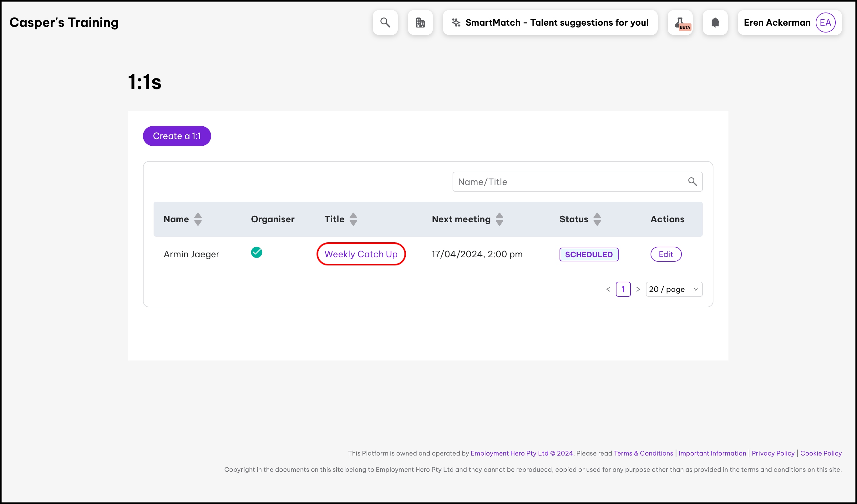Edit Armin Jaeger's 1:1 meeting
Image resolution: width=857 pixels, height=504 pixels.
tap(666, 254)
